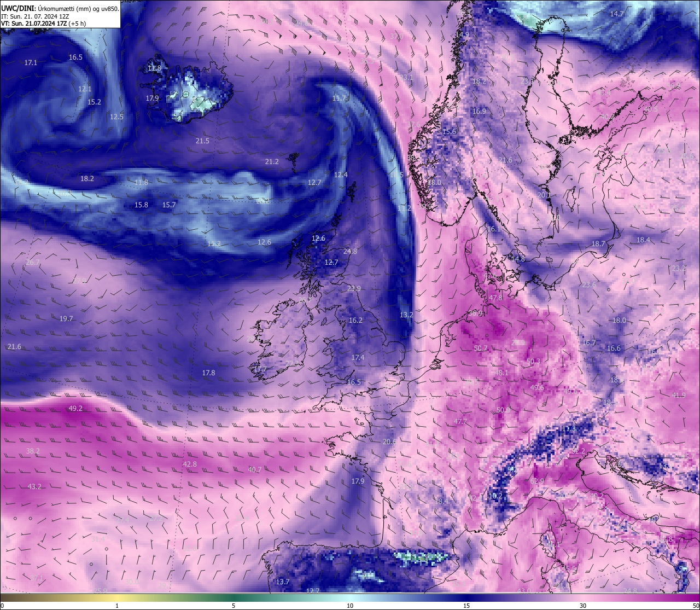This screenshot has width=700, height=610.
Task: Click the 47.7 value label
Action: (460, 421)
